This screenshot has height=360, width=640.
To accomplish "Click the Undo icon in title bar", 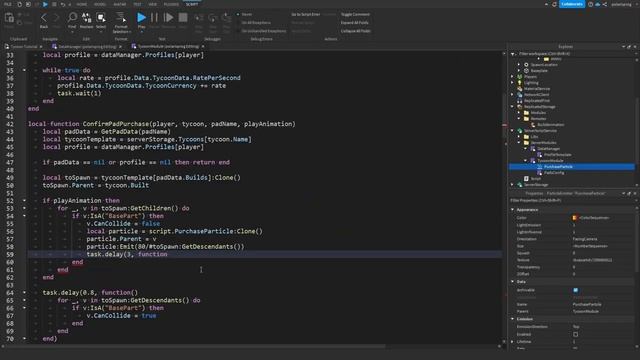I will pyautogui.click(x=63, y=4).
